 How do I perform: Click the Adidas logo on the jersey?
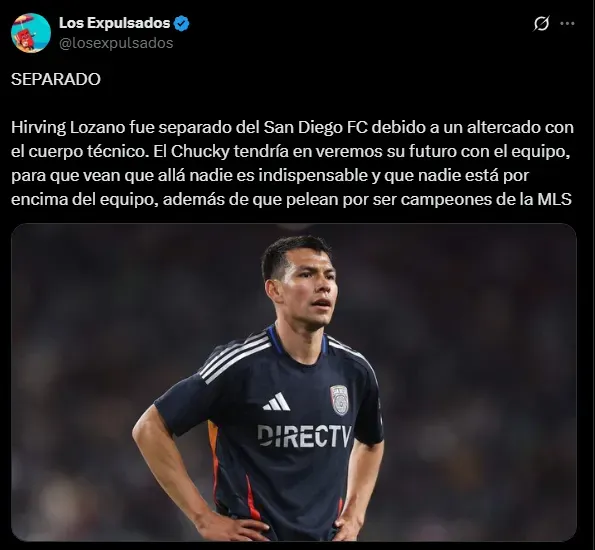[277, 402]
